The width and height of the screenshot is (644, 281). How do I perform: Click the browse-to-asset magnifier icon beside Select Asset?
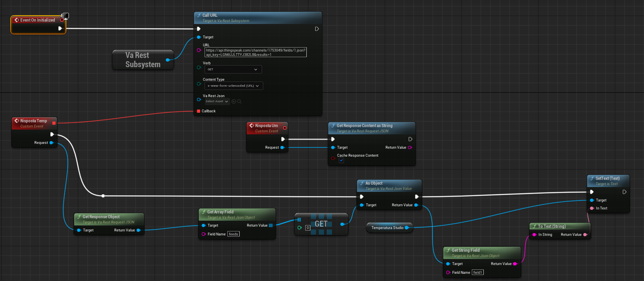(239, 102)
